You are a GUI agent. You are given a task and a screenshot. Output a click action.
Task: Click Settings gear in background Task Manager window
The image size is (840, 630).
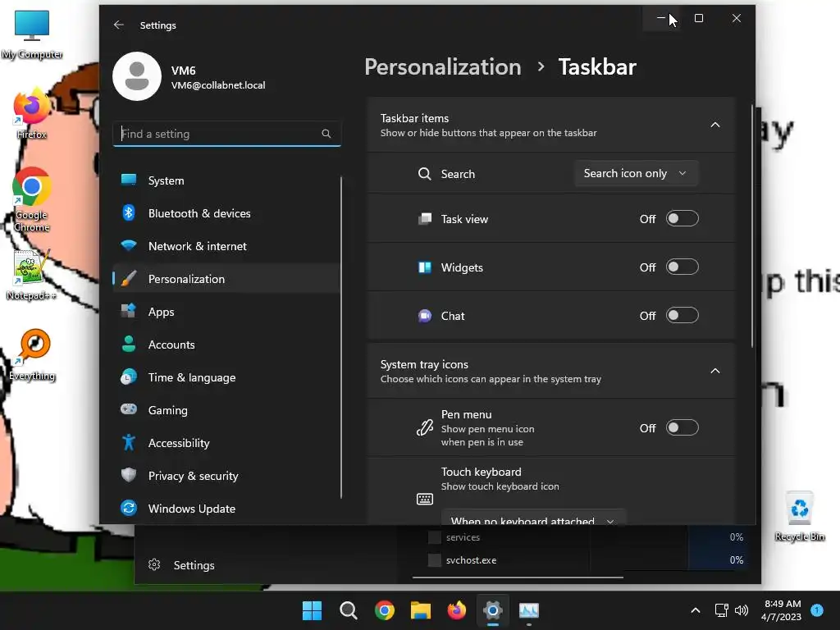point(154,564)
